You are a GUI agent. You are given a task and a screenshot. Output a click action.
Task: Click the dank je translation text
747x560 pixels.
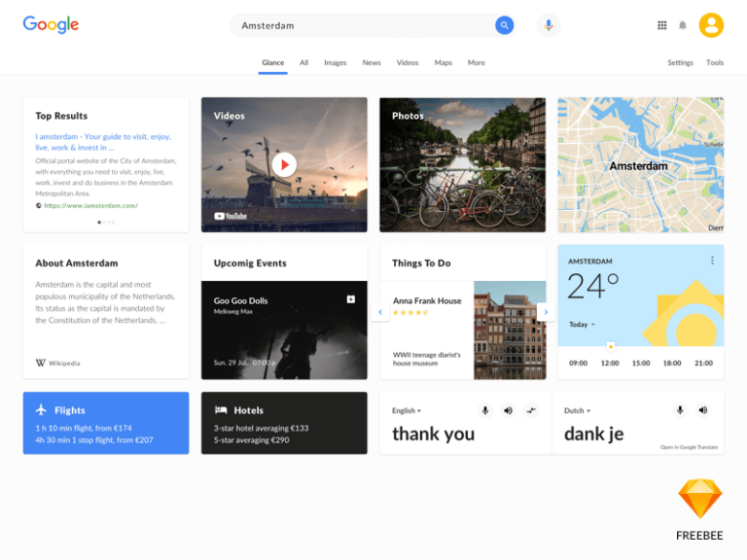click(x=593, y=434)
